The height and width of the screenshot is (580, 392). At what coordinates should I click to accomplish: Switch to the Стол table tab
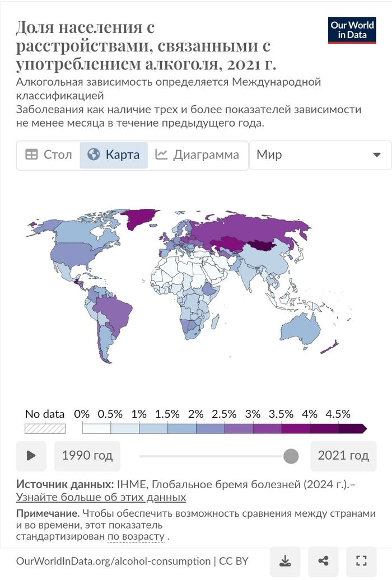[x=49, y=155]
